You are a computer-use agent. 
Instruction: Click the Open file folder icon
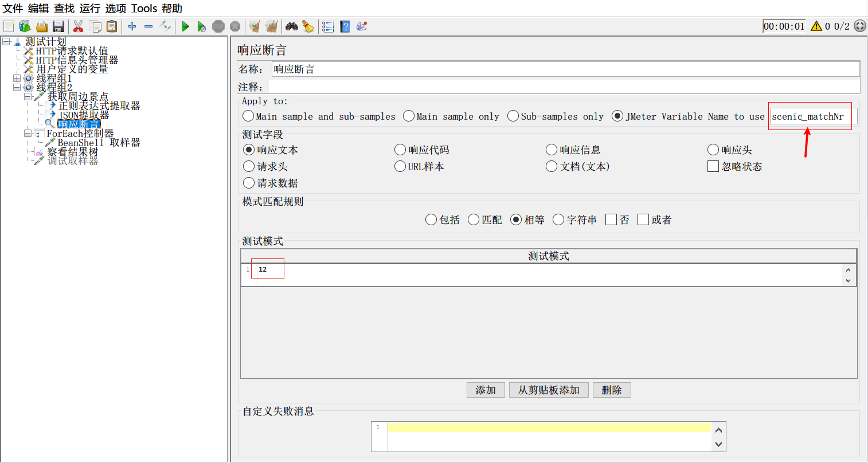coord(42,26)
